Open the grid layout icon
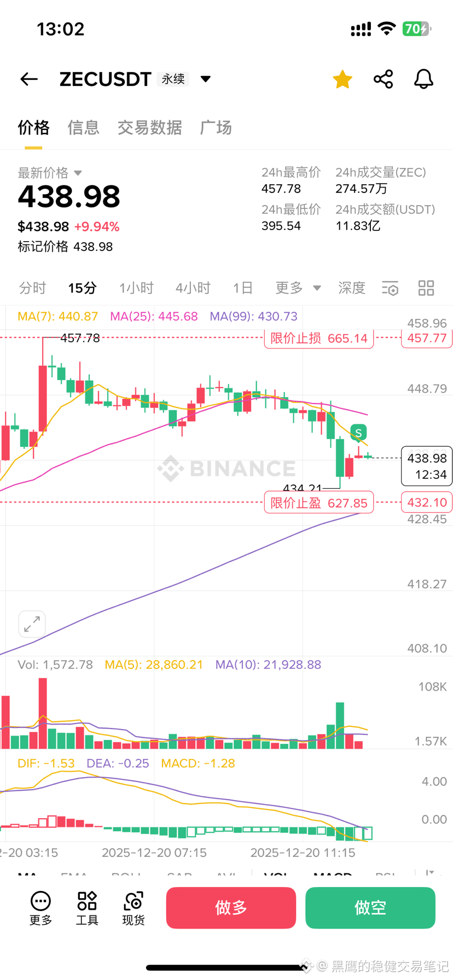This screenshot has width=453, height=980. click(426, 288)
